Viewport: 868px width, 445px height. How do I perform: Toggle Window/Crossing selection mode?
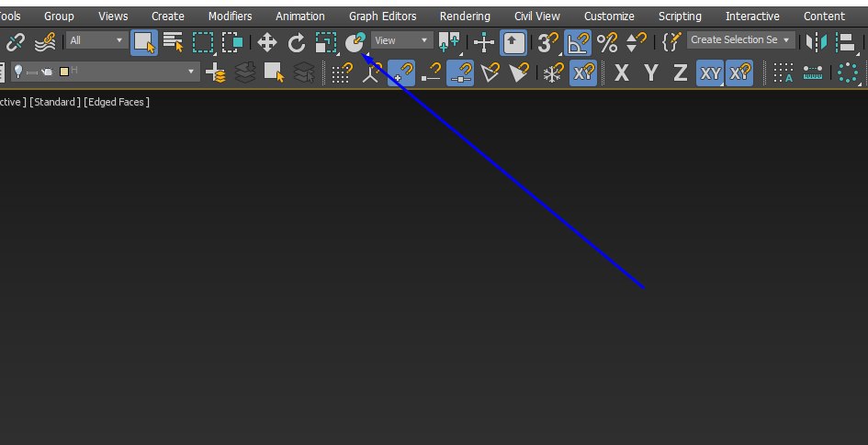click(x=232, y=42)
